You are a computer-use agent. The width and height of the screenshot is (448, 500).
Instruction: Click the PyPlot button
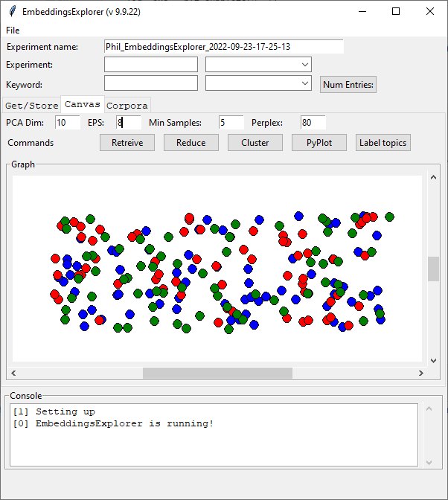tap(319, 143)
